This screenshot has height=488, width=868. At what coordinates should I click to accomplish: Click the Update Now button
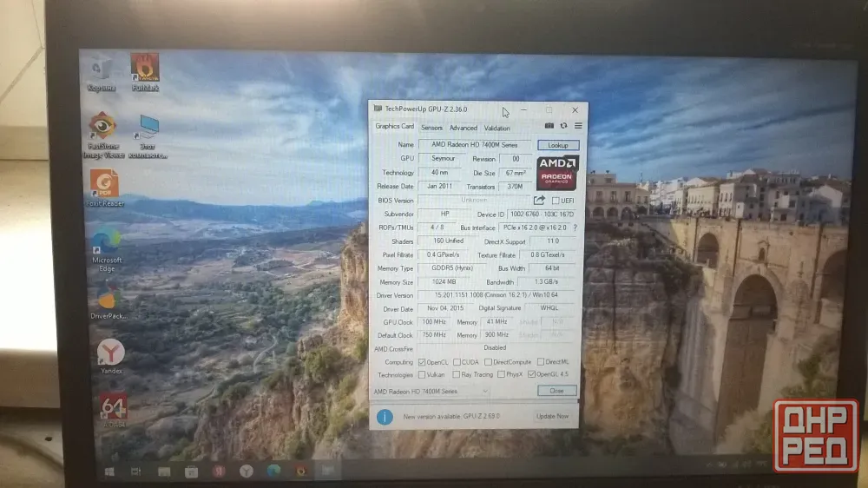coord(552,416)
